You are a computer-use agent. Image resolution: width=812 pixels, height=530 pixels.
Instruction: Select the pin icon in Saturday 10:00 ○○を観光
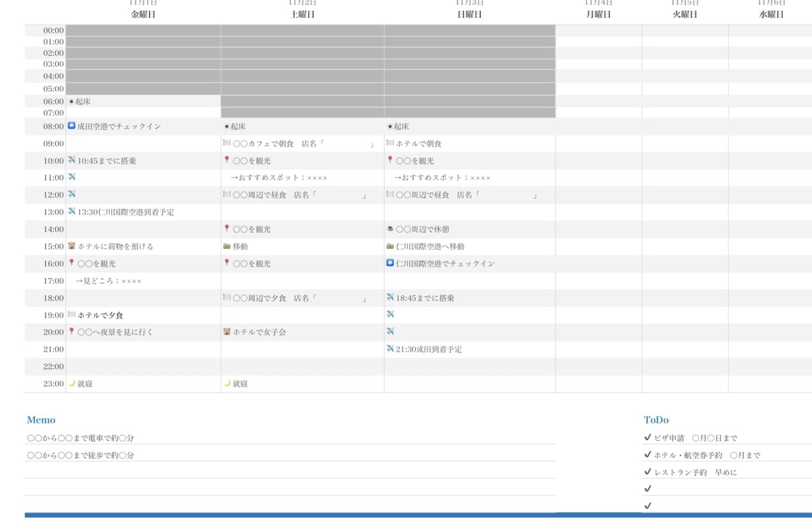click(x=226, y=160)
